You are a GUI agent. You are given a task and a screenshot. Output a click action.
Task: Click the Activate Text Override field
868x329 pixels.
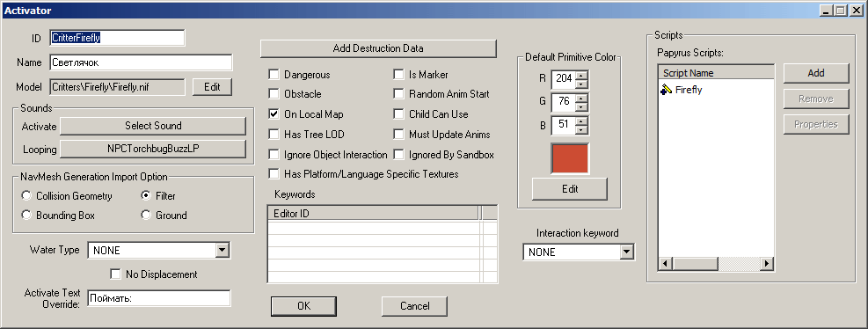pyautogui.click(x=159, y=298)
